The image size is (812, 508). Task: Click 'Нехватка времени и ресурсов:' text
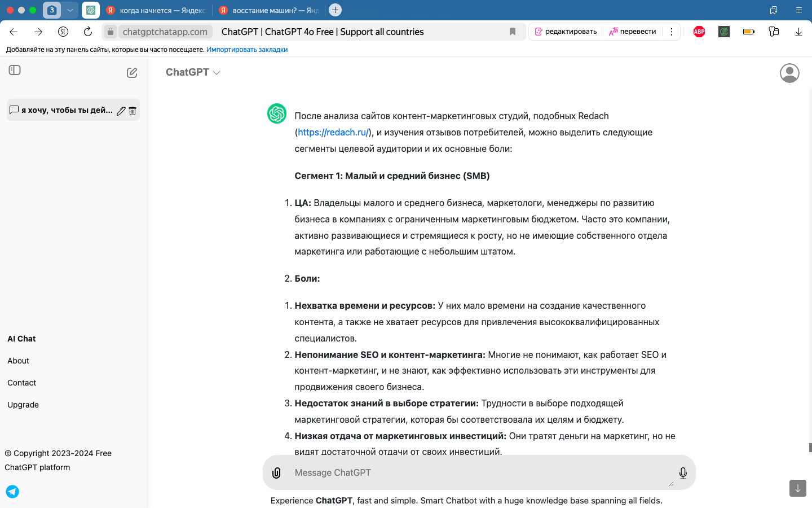click(x=365, y=305)
